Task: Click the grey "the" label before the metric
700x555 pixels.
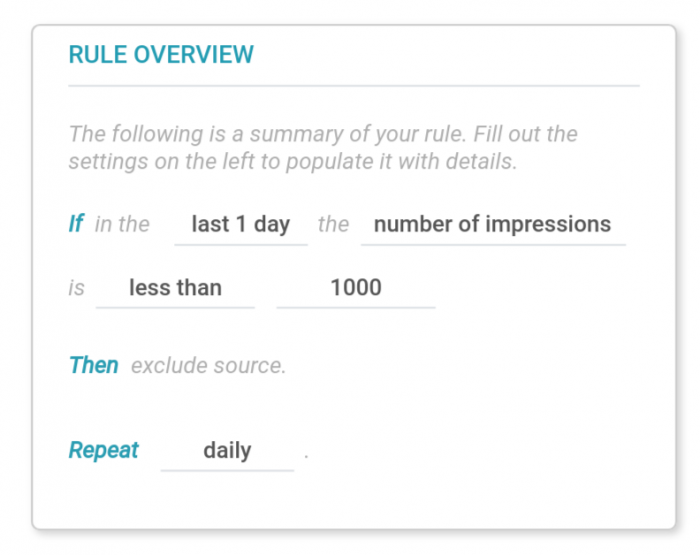Action: click(333, 224)
